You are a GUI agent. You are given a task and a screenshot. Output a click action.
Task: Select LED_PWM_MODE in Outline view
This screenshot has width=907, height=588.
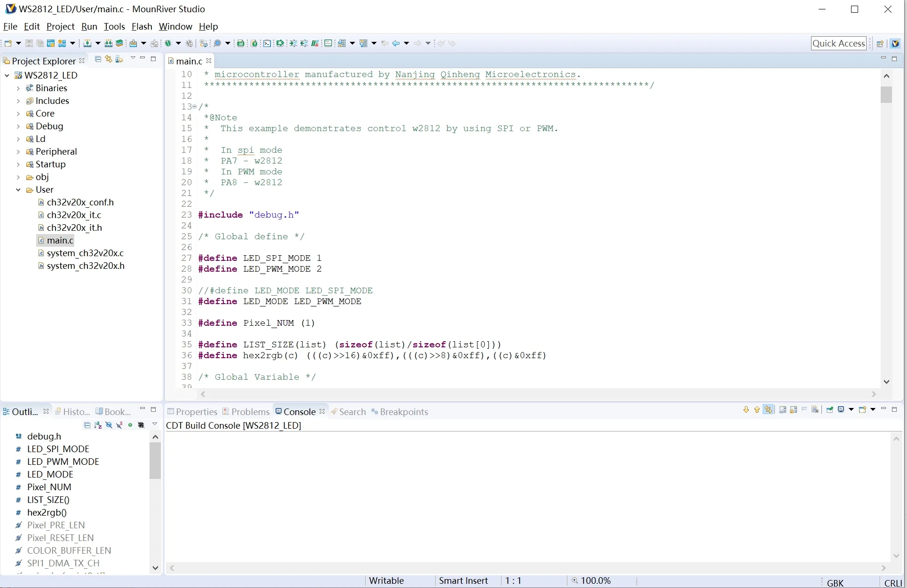pos(63,462)
